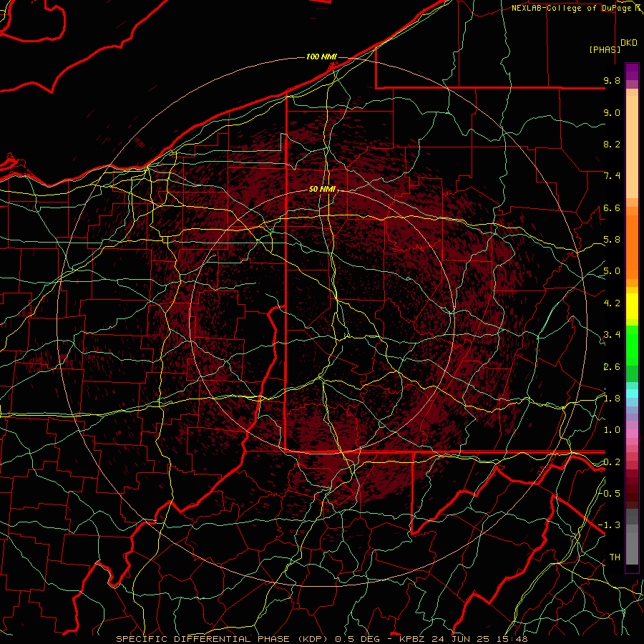Screen dimensions: 644x644
Task: Click the 7.4 value on the color scale
Action: coord(612,176)
